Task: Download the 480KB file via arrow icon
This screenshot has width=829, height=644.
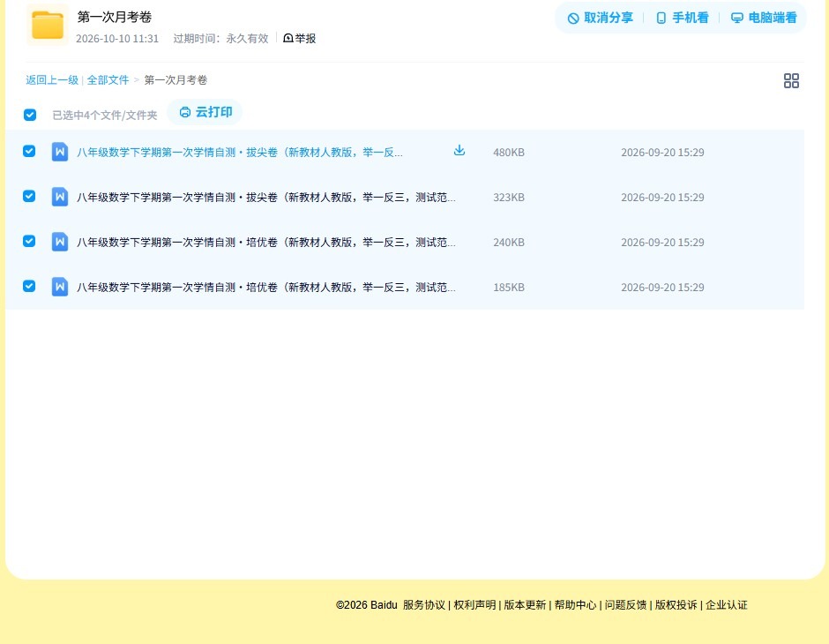Action: (459, 150)
